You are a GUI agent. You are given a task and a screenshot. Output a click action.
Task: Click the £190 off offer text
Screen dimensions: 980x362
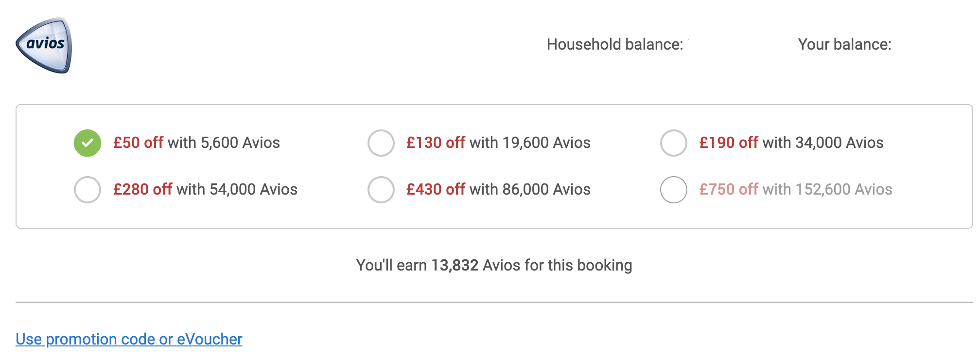click(x=729, y=143)
